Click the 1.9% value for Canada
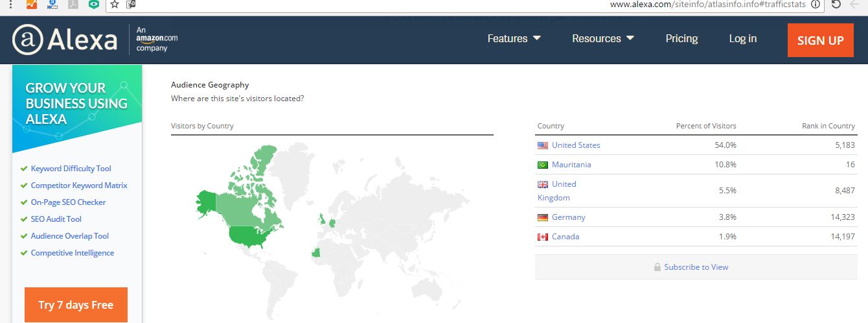Screen dimensions: 868x323 click(x=727, y=237)
